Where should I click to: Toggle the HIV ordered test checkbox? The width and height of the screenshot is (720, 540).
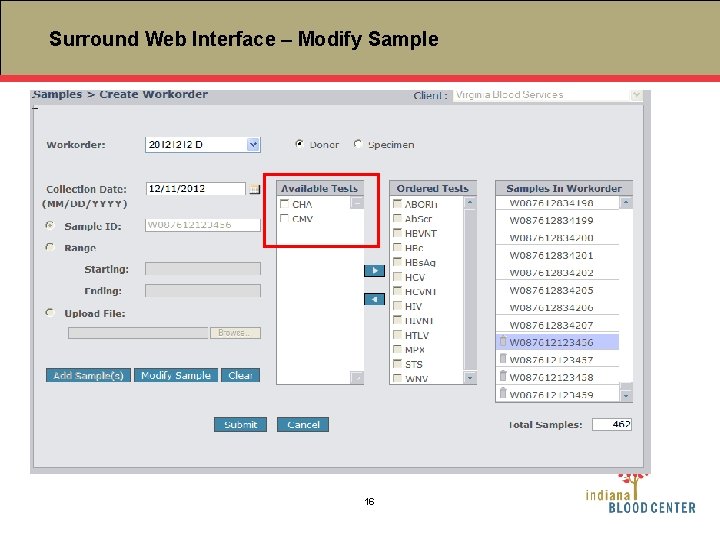[x=397, y=305]
